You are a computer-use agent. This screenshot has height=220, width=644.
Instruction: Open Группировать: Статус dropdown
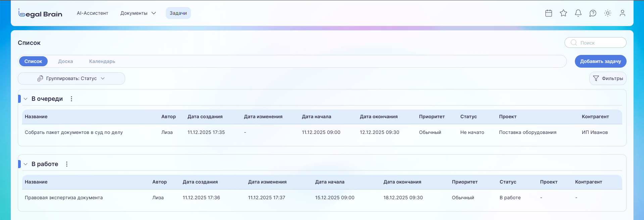pos(71,78)
